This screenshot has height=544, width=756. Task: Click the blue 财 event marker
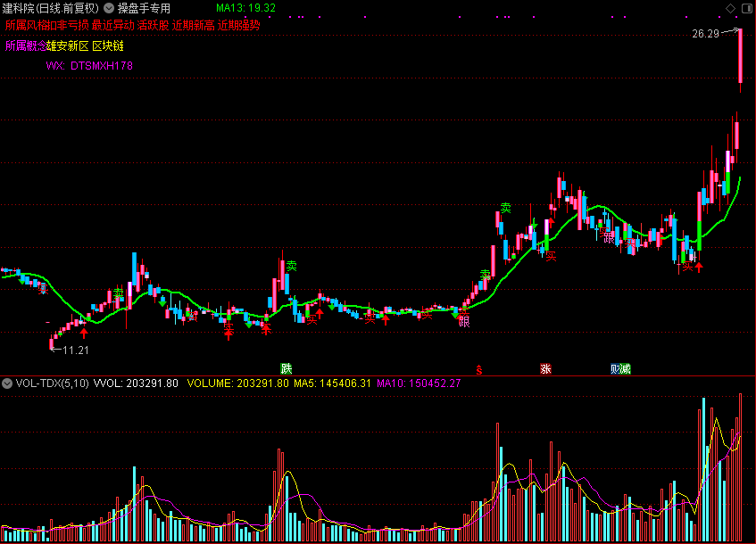tap(615, 369)
